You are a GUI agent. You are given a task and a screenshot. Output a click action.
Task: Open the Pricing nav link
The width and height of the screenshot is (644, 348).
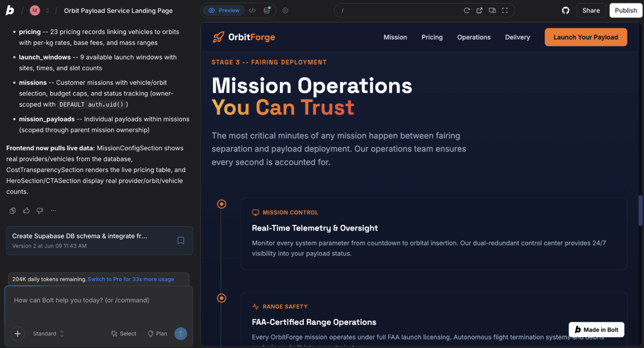432,37
